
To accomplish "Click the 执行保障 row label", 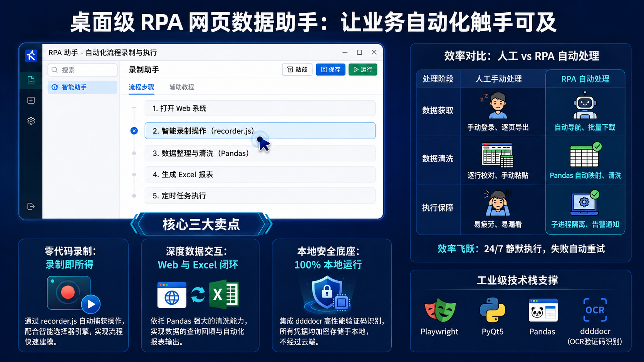I will pyautogui.click(x=438, y=208).
